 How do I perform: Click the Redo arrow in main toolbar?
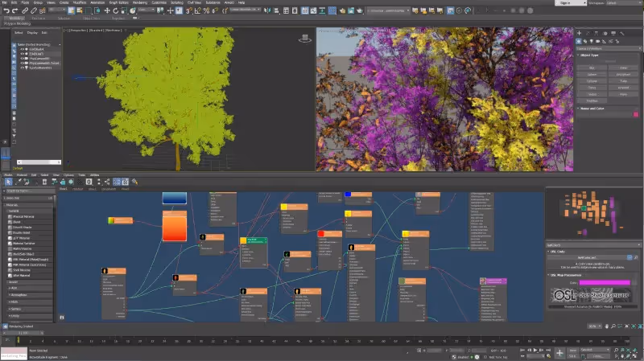[14, 10]
